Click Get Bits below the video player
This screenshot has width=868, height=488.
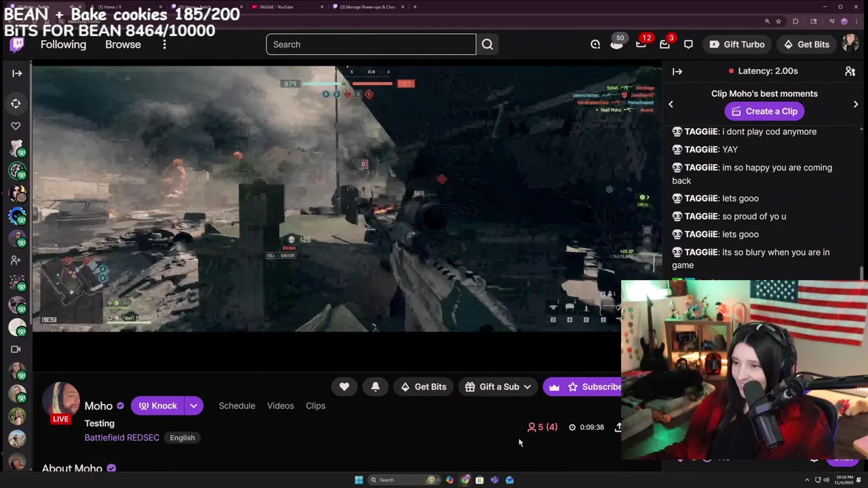pos(423,387)
